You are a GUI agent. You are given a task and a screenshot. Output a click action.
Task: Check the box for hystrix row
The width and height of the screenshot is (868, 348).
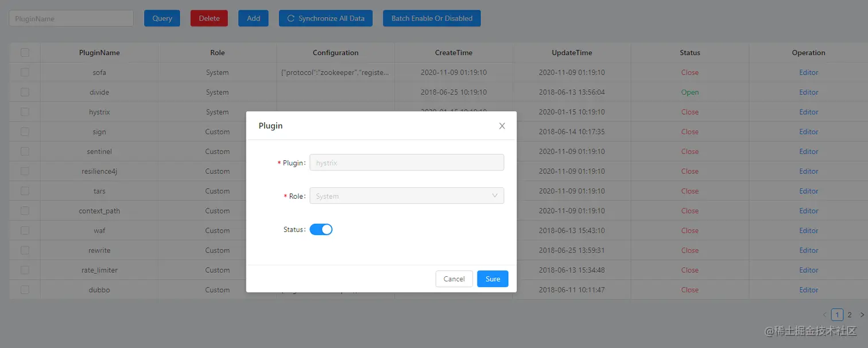point(25,112)
